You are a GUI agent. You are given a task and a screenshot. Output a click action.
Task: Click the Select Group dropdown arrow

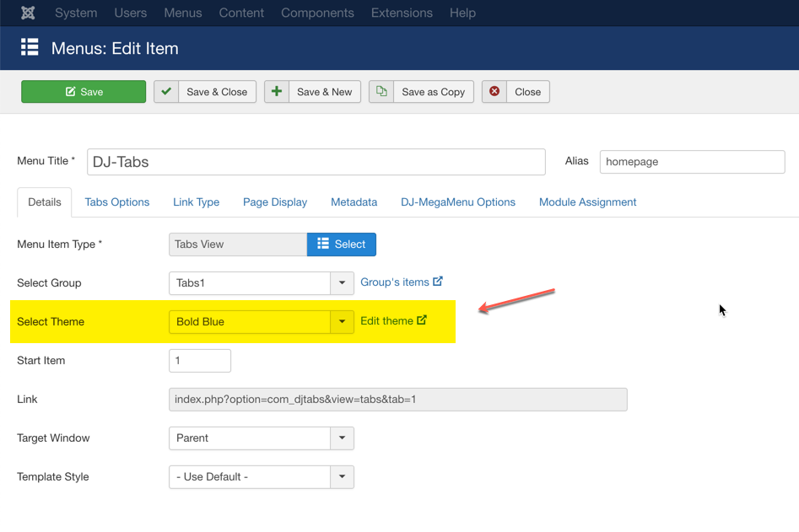342,283
